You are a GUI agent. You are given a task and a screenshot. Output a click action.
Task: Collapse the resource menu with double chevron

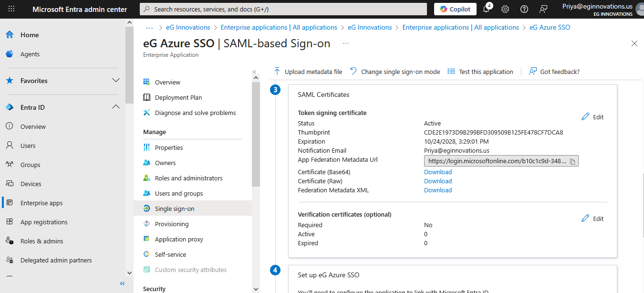pos(254,72)
